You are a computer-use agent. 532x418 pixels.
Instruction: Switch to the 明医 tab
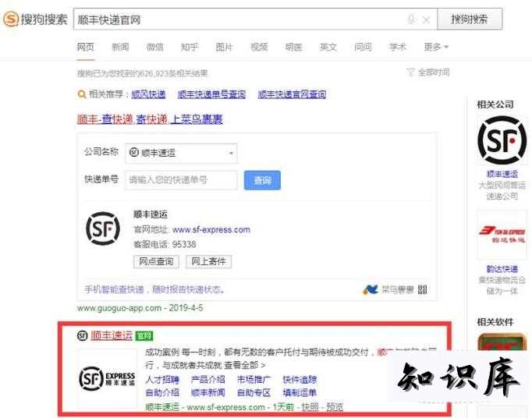293,47
